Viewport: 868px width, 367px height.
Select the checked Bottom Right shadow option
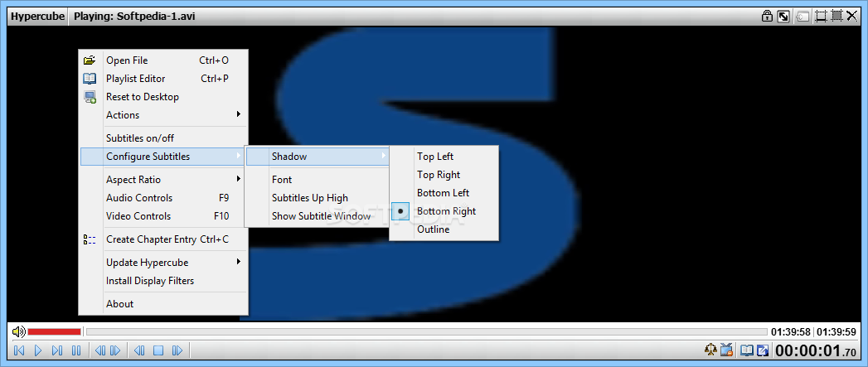tap(444, 211)
